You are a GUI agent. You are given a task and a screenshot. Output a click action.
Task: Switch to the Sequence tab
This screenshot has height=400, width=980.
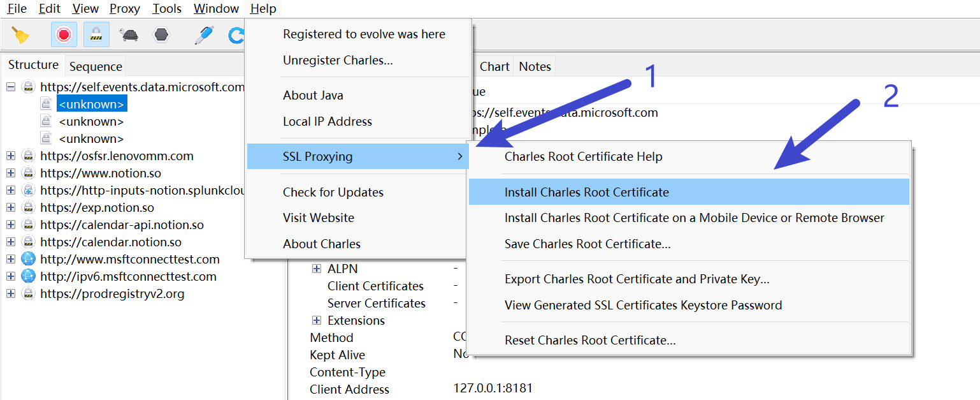96,66
